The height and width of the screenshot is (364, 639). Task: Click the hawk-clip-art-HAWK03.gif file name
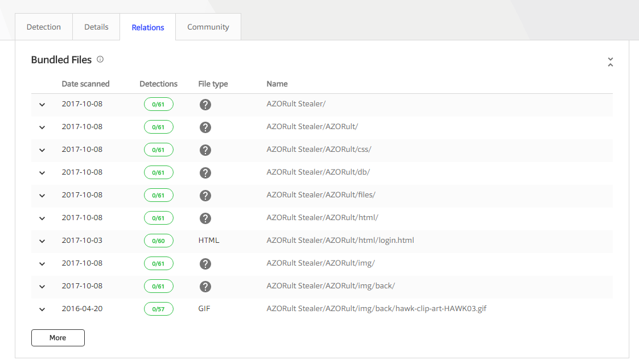376,309
